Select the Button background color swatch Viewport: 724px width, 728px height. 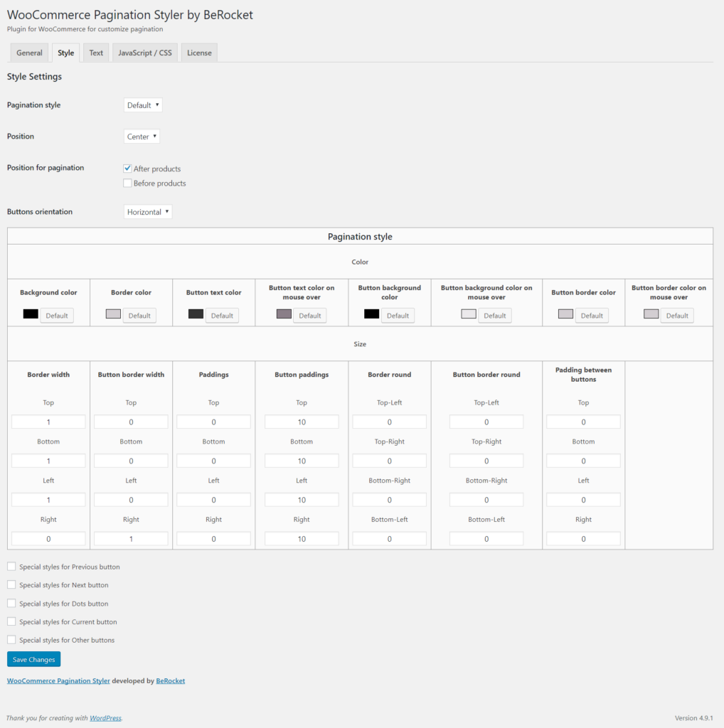click(x=371, y=314)
